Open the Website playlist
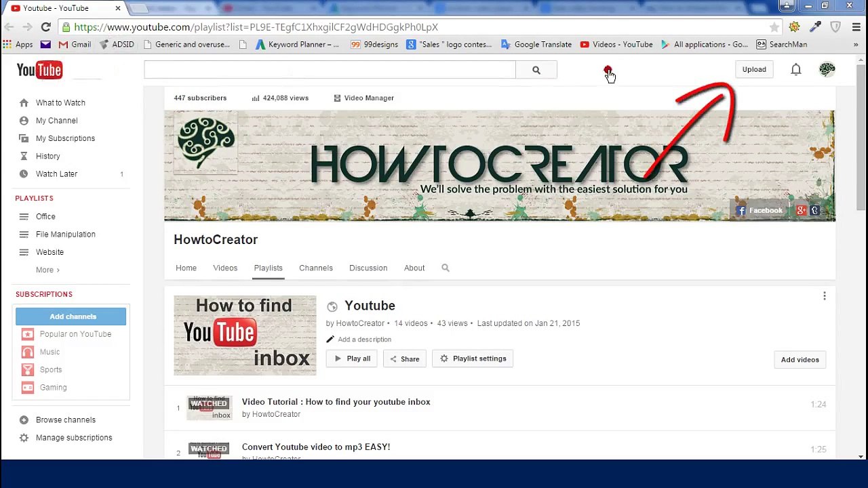This screenshot has width=868, height=488. (x=50, y=252)
